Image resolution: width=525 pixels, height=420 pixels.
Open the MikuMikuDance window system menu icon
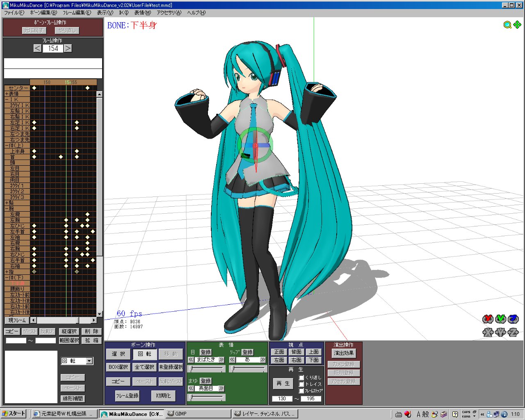click(6, 5)
